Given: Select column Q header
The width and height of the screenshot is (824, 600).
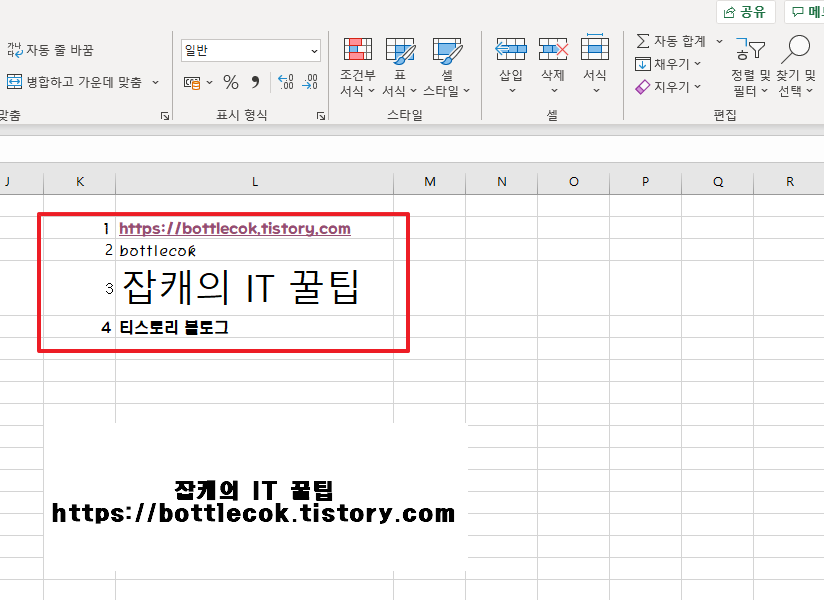Looking at the screenshot, I should (718, 182).
